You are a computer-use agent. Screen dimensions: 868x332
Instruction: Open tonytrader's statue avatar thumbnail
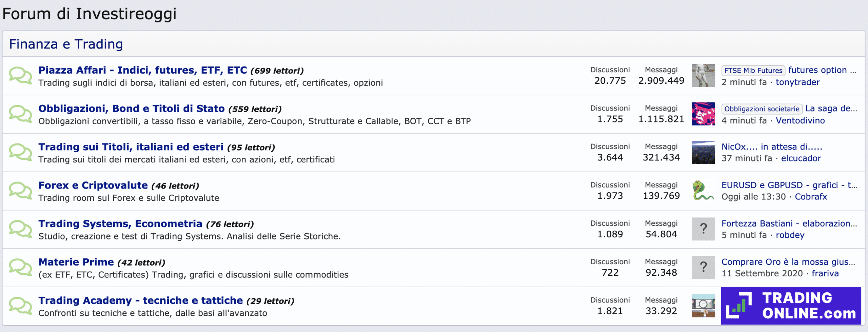click(x=703, y=76)
